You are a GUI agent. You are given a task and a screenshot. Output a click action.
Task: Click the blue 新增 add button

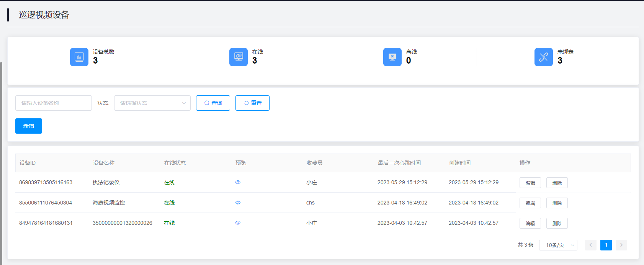click(x=29, y=126)
